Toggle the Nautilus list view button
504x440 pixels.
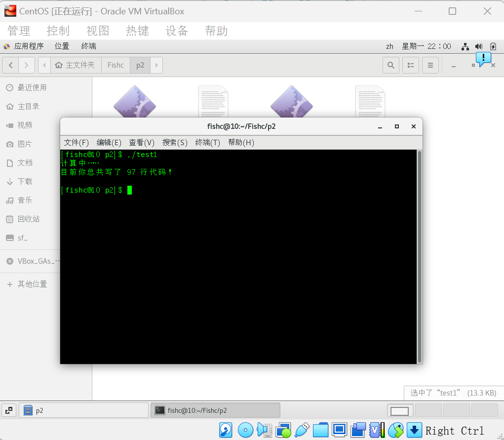[411, 65]
